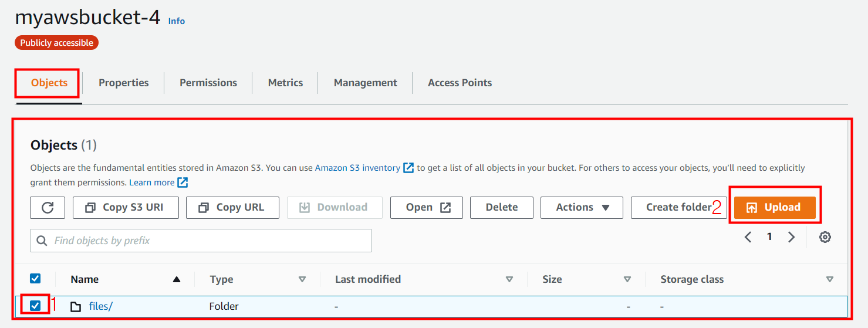
Task: Open the Permissions tab
Action: coord(208,83)
